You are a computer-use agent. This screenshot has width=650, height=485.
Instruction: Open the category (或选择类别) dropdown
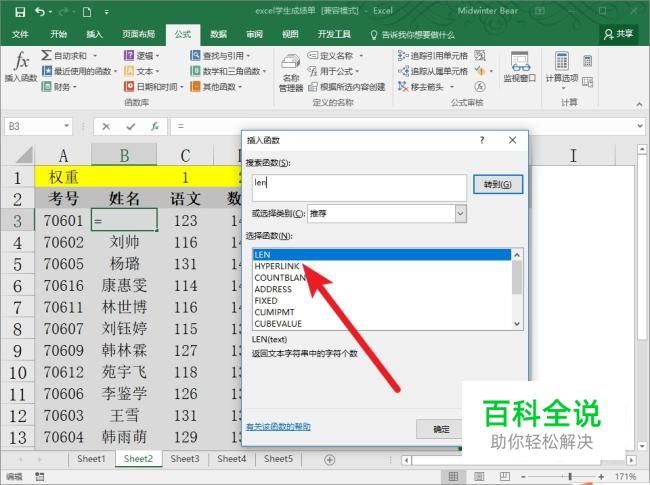click(461, 214)
